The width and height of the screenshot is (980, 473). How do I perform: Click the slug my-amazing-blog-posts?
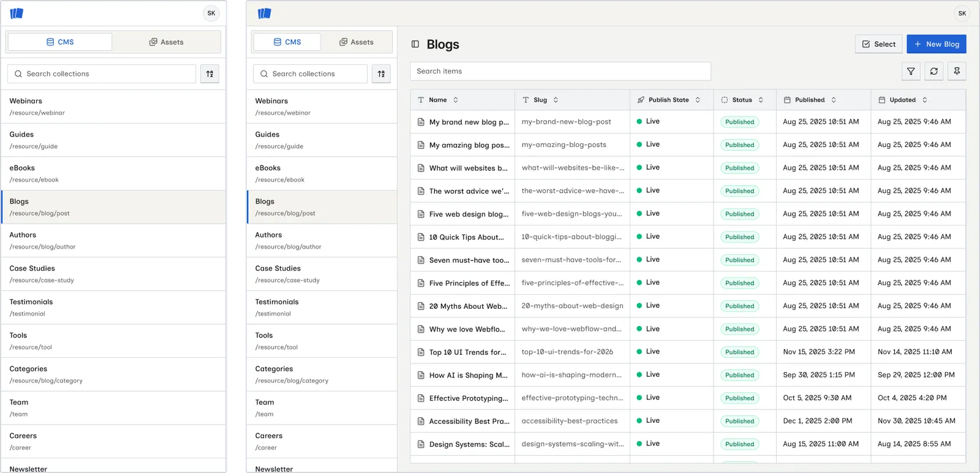[563, 145]
